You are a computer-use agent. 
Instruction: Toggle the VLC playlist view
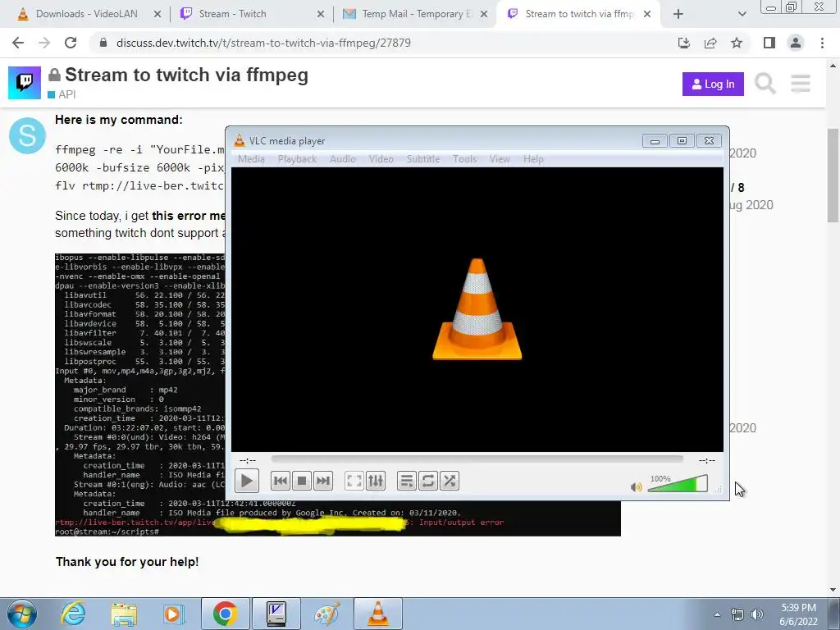pyautogui.click(x=407, y=481)
